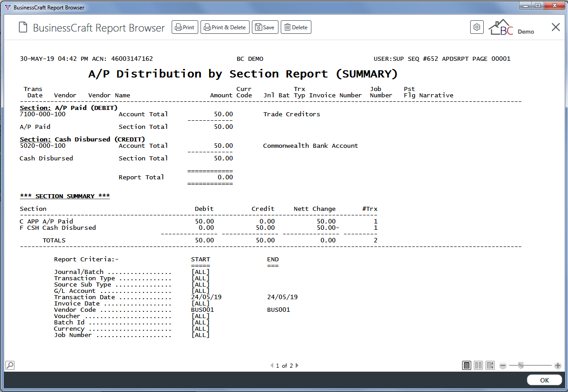Click the BusinessCraft app icon in the title bar

[x=8, y=7]
